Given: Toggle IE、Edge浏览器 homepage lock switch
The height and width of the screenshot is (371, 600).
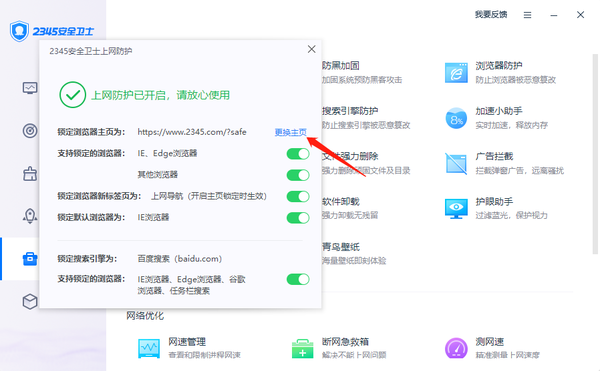Looking at the screenshot, I should (x=298, y=154).
